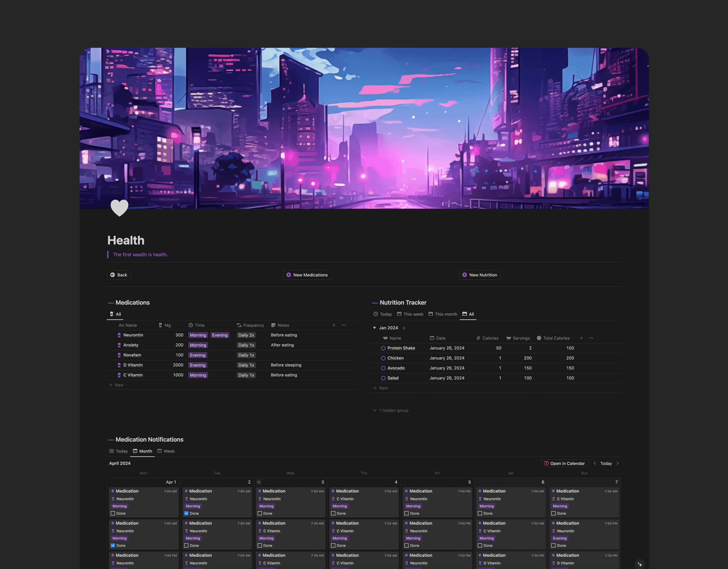Click the quote The first wealth is health.

(140, 255)
